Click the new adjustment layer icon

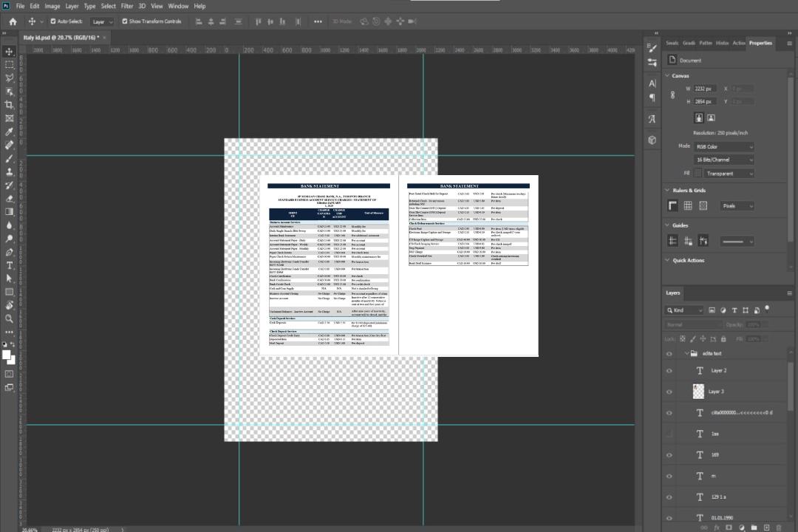[x=742, y=528]
